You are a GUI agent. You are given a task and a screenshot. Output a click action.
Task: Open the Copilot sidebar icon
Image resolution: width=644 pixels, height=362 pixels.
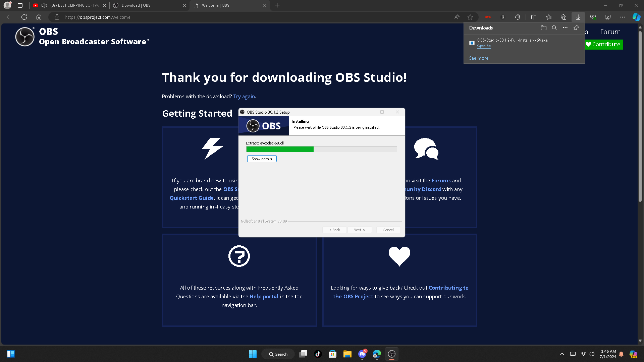click(x=636, y=17)
